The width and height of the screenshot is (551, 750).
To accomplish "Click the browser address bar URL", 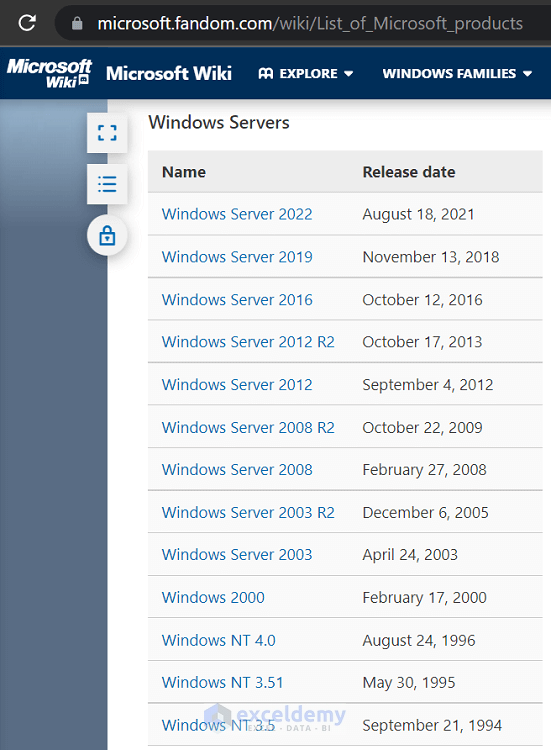I will (310, 23).
